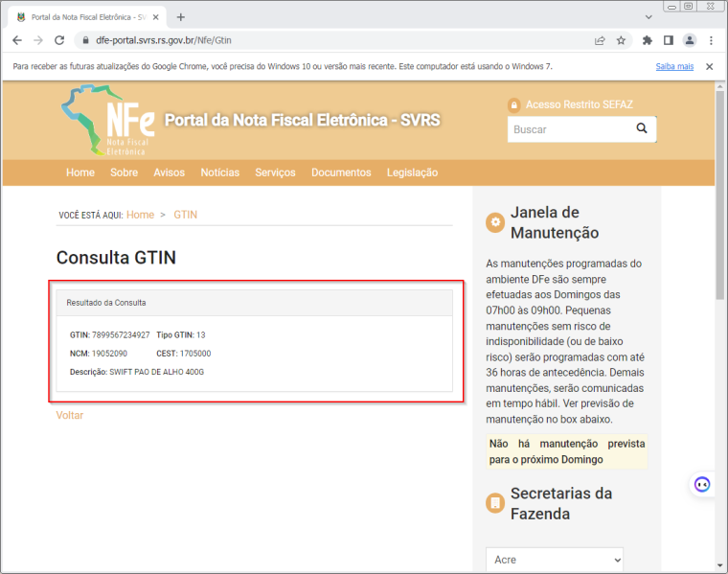Click the Resultado da Consulta header
The width and height of the screenshot is (728, 574).
pyautogui.click(x=255, y=303)
